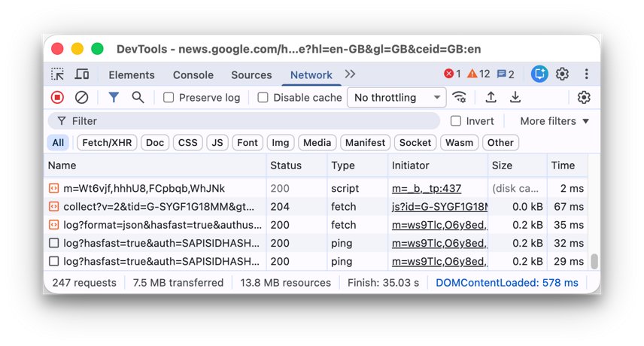
Task: Filter by Wasm requests
Action: [x=459, y=142]
